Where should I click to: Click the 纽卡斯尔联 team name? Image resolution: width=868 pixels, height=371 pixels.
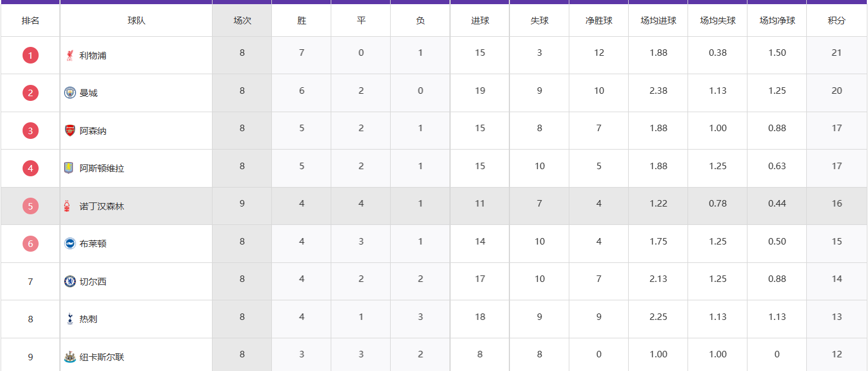tap(102, 357)
